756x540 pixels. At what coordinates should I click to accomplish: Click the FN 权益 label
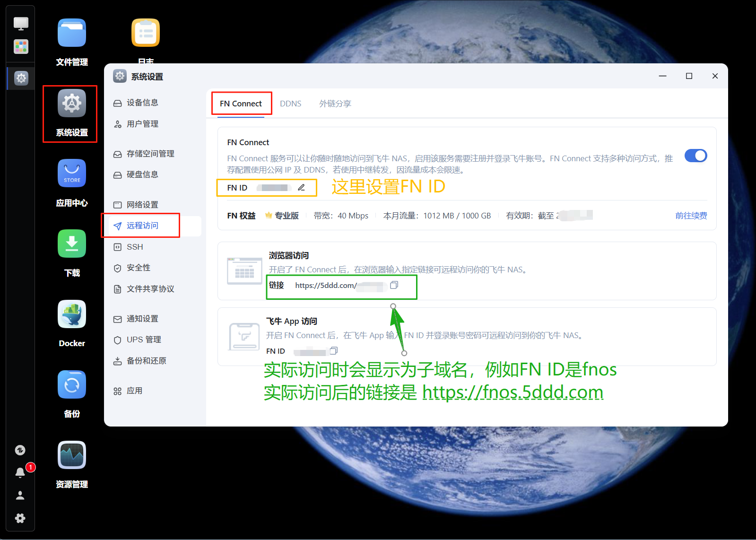pos(241,216)
